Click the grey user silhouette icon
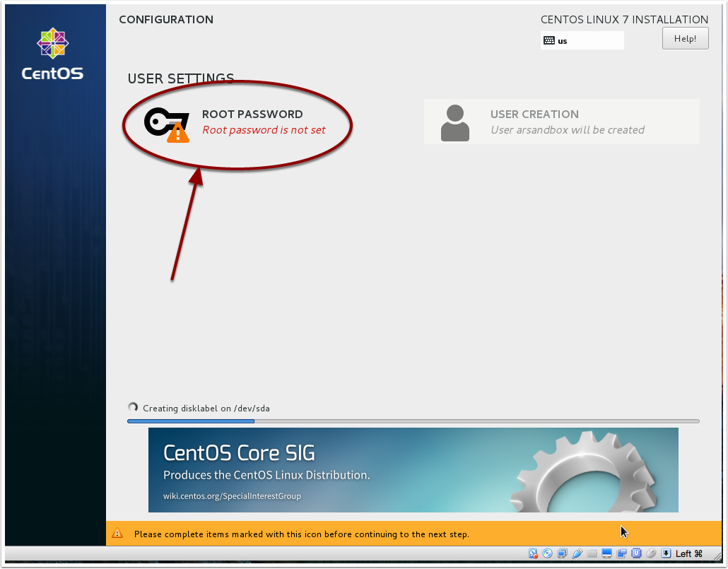 pyautogui.click(x=455, y=122)
